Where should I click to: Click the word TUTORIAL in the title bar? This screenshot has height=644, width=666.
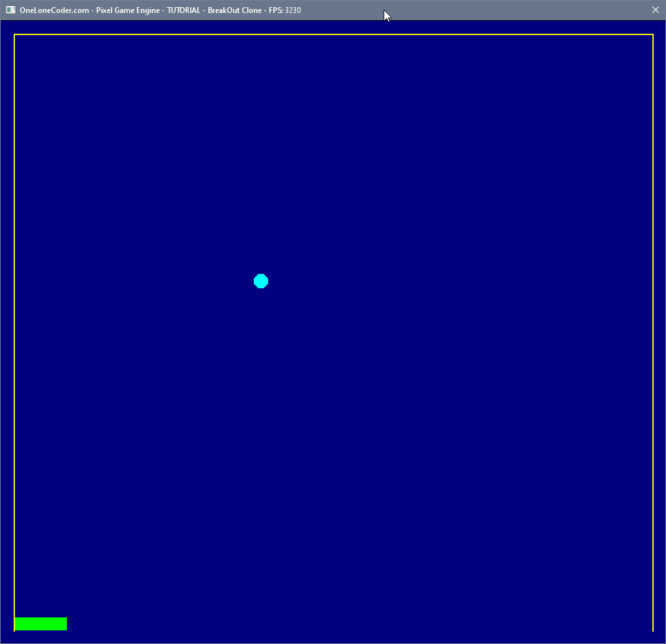[183, 10]
